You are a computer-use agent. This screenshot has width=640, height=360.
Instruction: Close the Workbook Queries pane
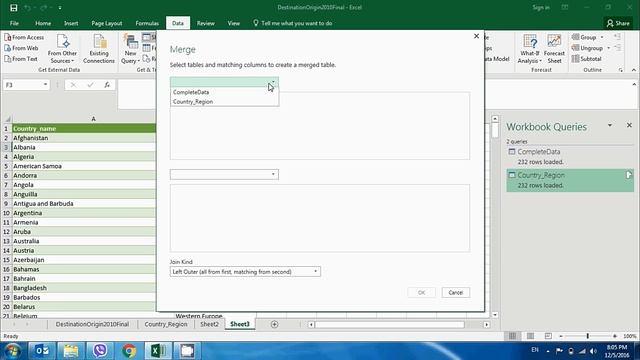629,125
